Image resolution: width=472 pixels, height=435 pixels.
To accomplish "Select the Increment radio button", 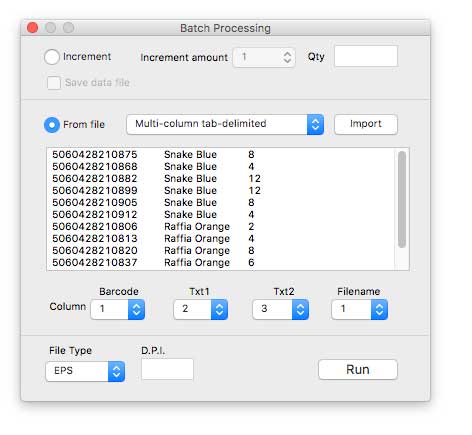I will pos(52,57).
